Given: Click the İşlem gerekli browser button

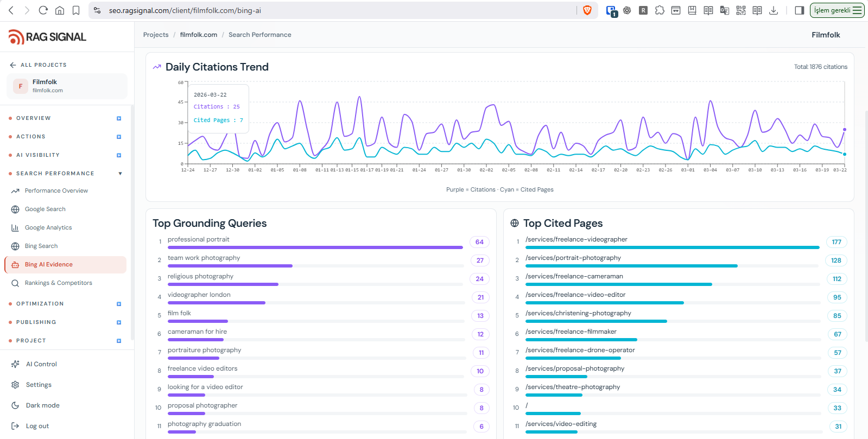Looking at the screenshot, I should click(x=837, y=10).
